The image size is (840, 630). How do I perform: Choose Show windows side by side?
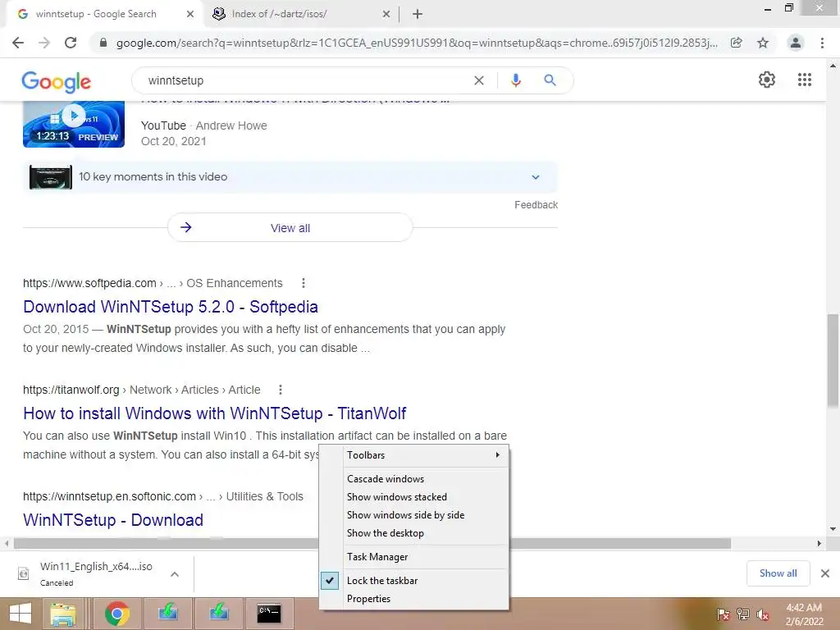coord(414,515)
